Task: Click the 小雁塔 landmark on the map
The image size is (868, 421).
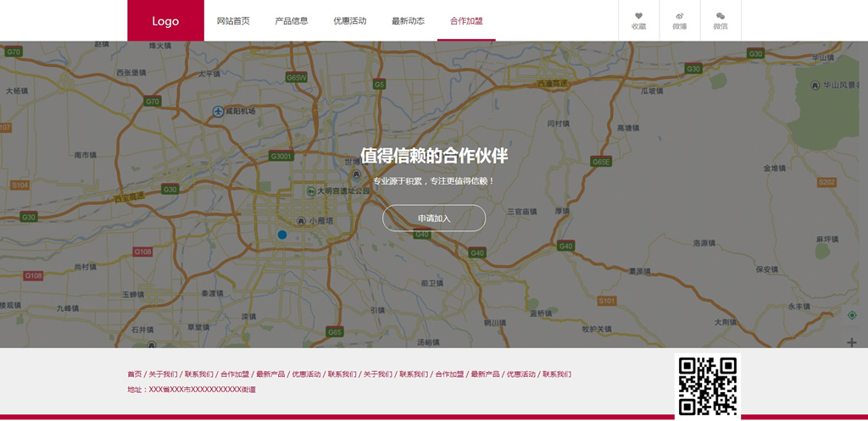Action: [x=318, y=220]
